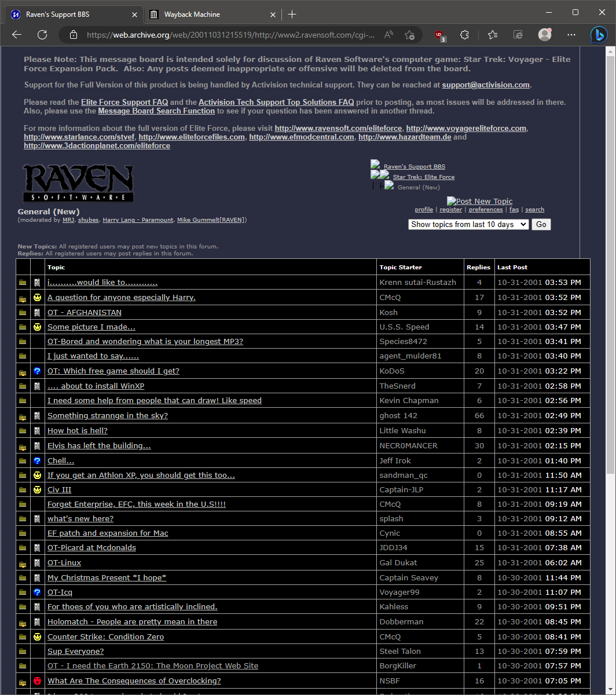
Task: Open Raven's Support BBS breadcrumb link
Action: coord(415,167)
